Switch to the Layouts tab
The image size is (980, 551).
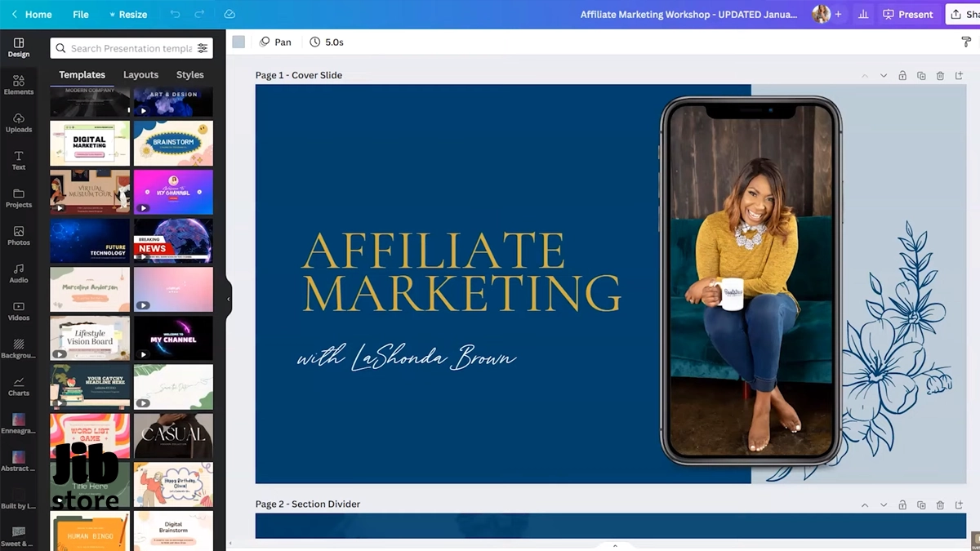click(140, 74)
